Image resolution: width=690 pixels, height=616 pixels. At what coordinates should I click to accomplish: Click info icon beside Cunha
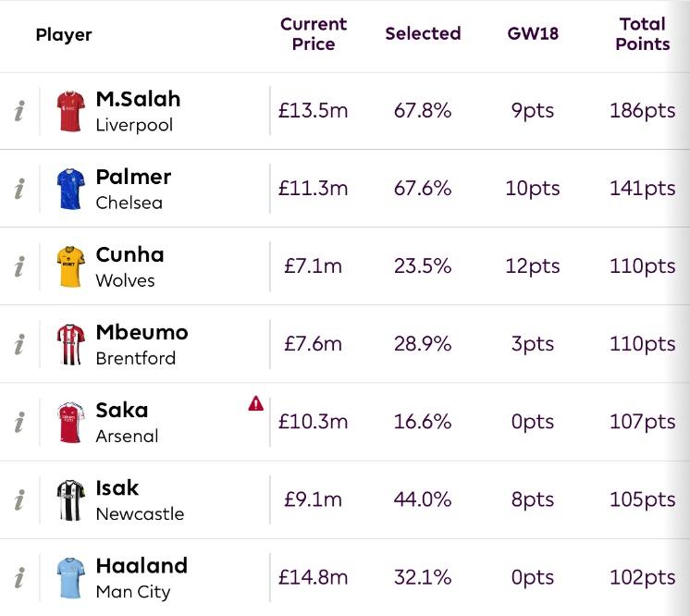[19, 266]
